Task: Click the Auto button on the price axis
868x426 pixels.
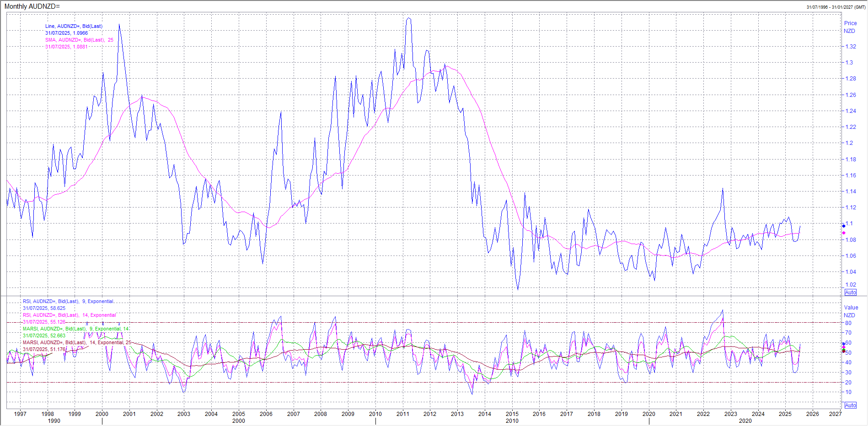Action: tap(850, 293)
